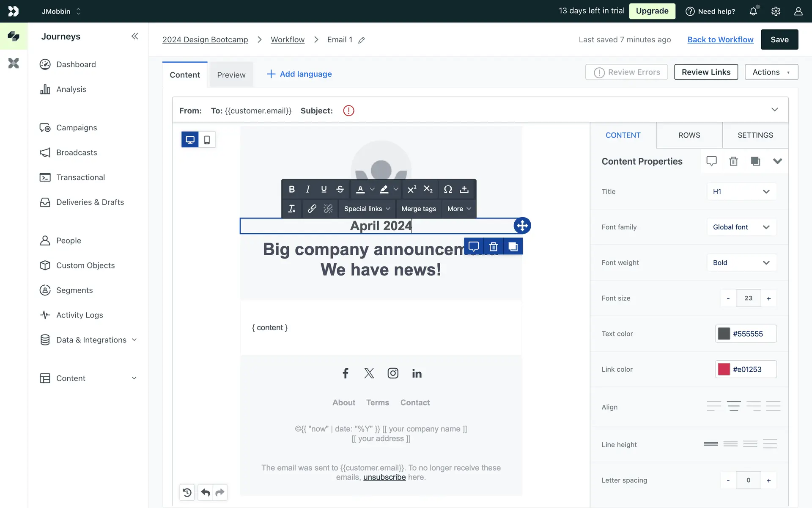The width and height of the screenshot is (812, 508).
Task: Switch to the ROWS tab
Action: click(689, 135)
